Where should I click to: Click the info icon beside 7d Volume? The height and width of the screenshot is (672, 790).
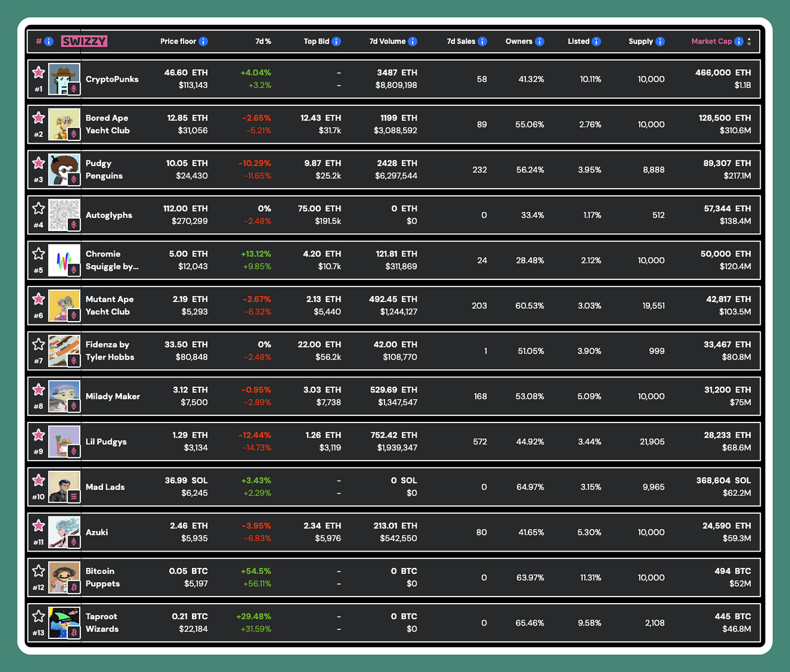point(412,41)
